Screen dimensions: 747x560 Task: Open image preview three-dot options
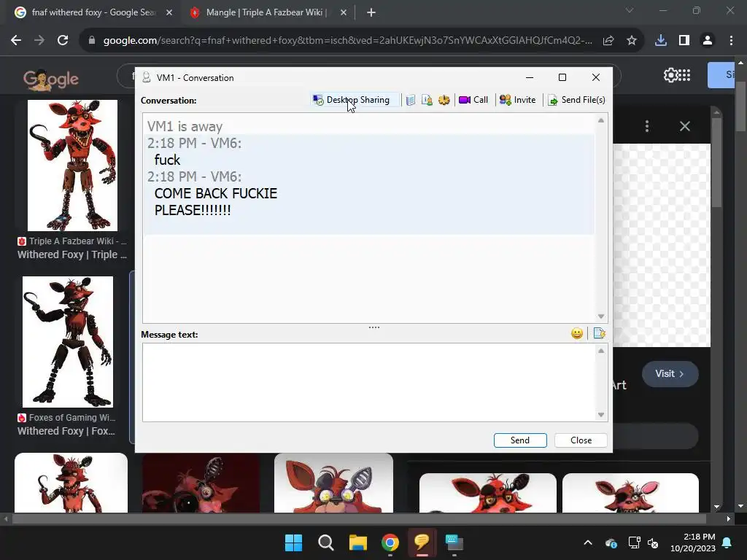pyautogui.click(x=647, y=126)
